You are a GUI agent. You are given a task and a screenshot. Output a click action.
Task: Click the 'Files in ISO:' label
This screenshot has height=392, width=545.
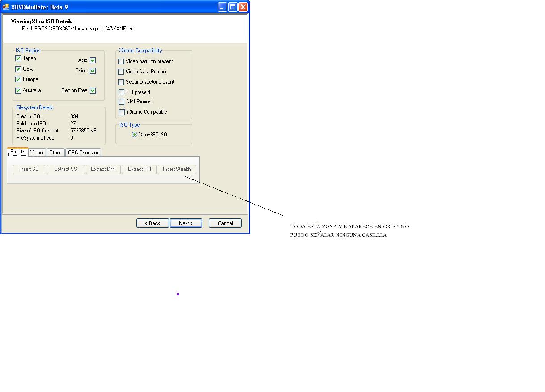(x=29, y=116)
